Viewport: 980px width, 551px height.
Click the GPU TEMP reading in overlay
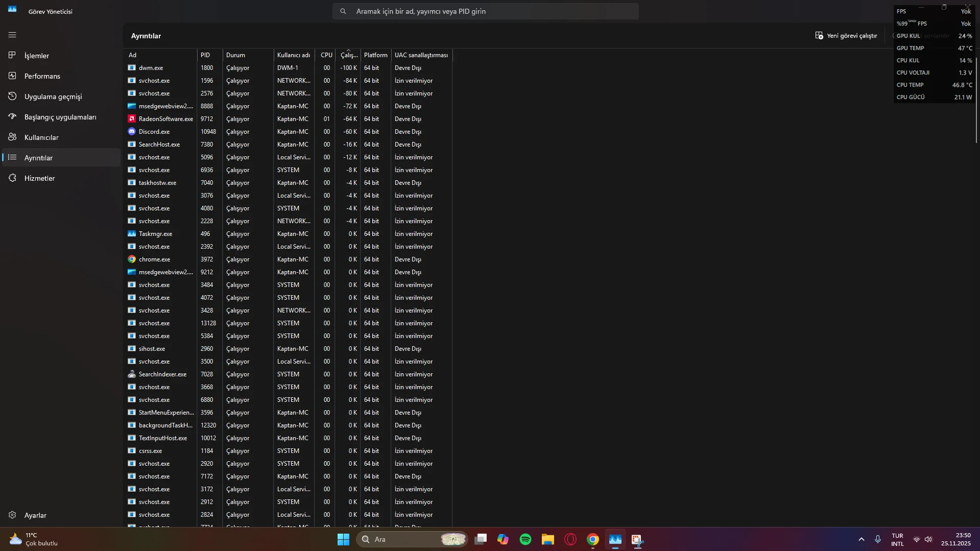pos(934,48)
